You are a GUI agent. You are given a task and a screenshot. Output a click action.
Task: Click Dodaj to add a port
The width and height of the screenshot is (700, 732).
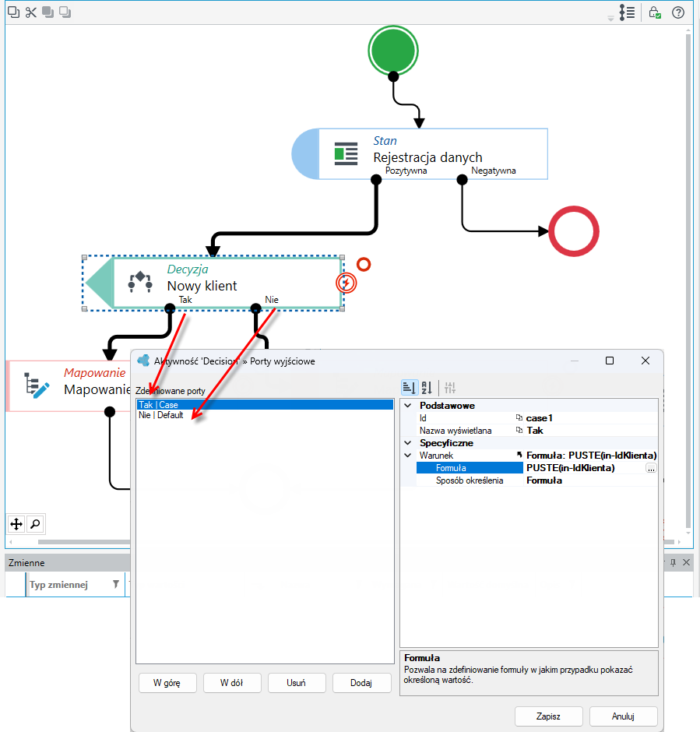361,683
